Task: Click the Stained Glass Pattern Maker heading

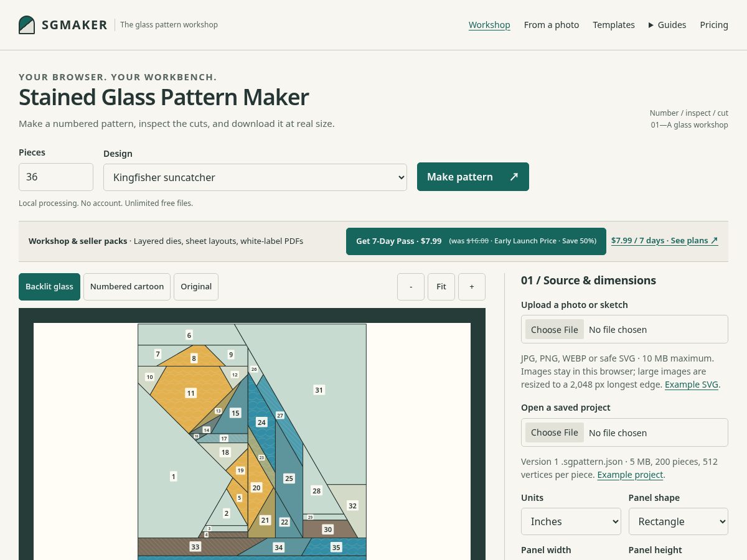Action: (164, 97)
